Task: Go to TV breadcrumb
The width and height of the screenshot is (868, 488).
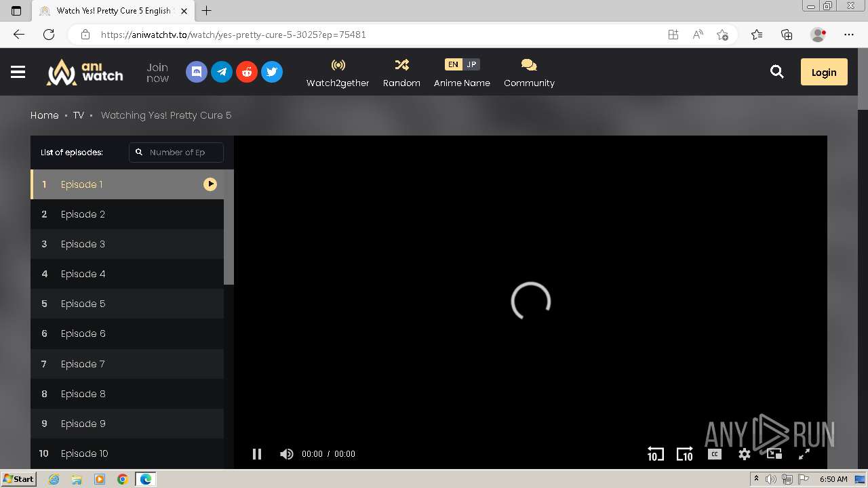Action: 79,115
